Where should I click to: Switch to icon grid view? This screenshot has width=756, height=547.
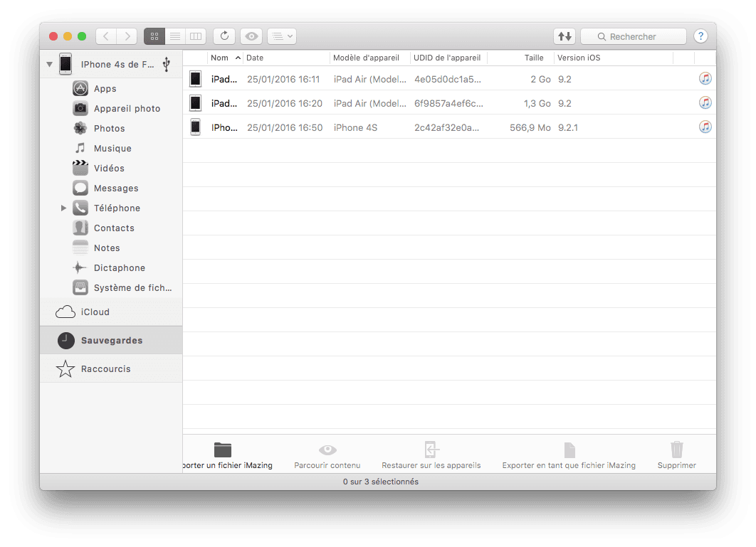click(154, 36)
